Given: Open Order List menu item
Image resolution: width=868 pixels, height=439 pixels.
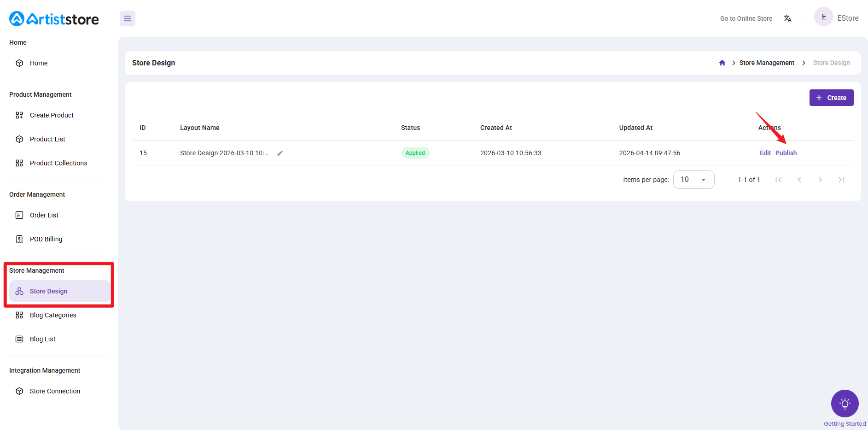Looking at the screenshot, I should [60, 215].
